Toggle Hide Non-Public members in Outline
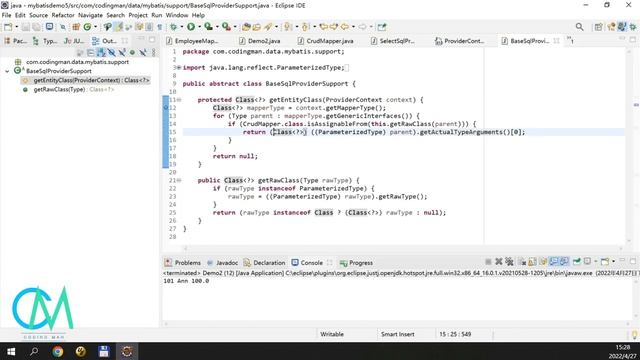 pyautogui.click(x=132, y=53)
